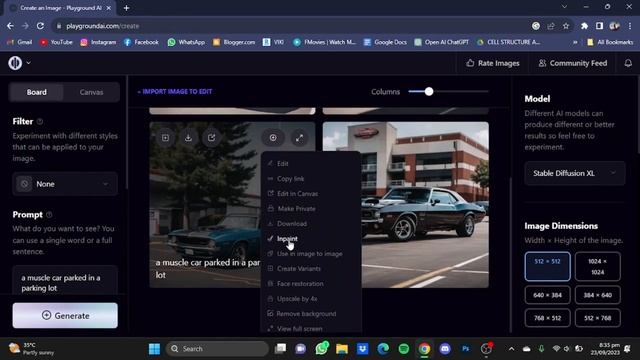Choose Use in image to image
Image resolution: width=640 pixels, height=360 pixels.
coord(311,254)
